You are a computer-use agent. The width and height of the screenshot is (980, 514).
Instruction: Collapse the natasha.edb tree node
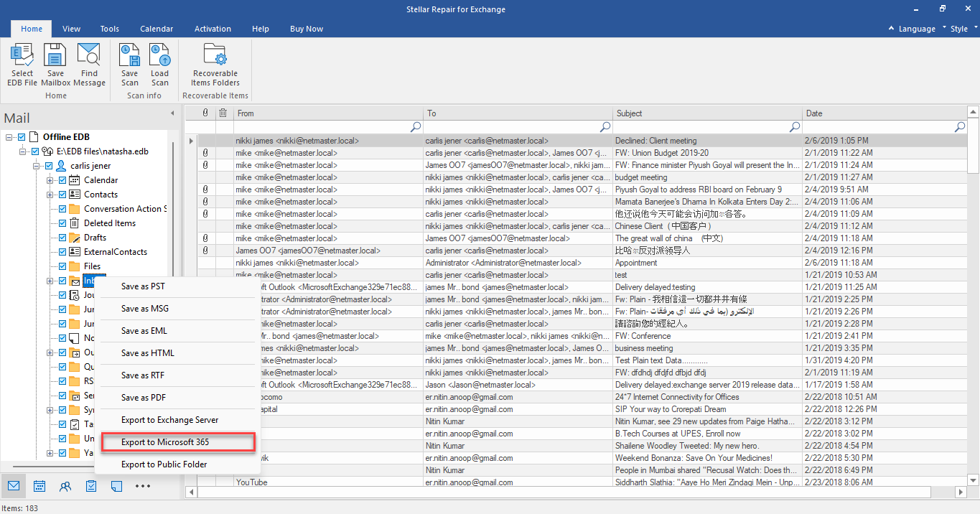[x=24, y=151]
